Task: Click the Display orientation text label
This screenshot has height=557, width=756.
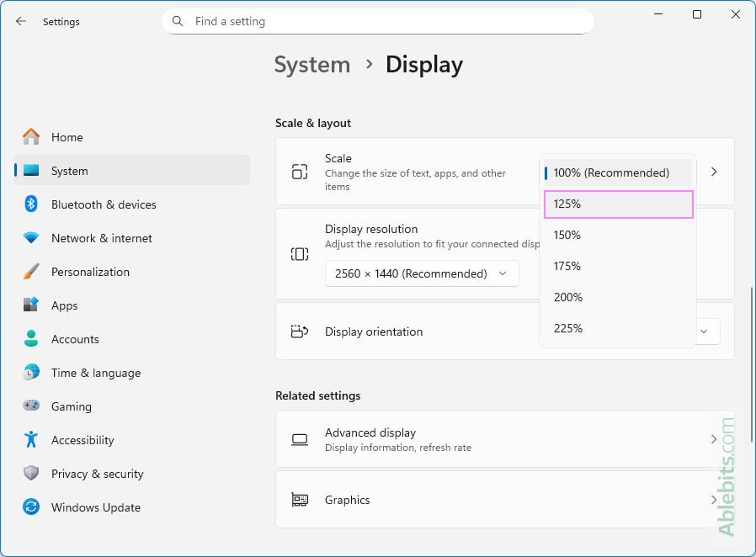Action: point(374,332)
